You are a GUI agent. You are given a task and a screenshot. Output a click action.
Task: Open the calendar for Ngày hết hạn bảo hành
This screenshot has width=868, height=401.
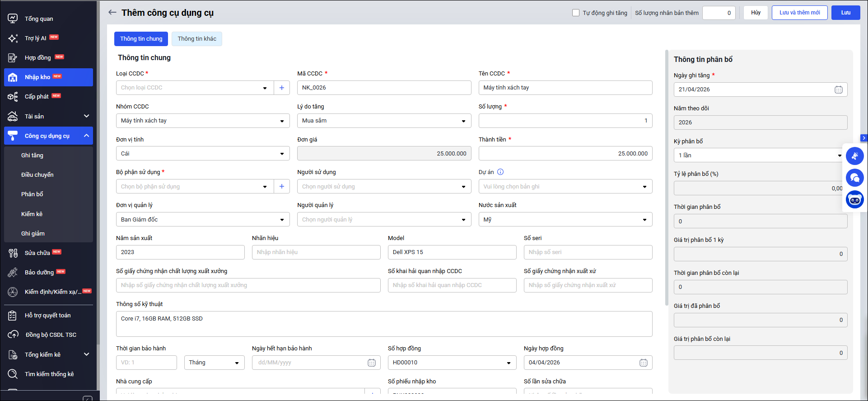click(x=371, y=363)
